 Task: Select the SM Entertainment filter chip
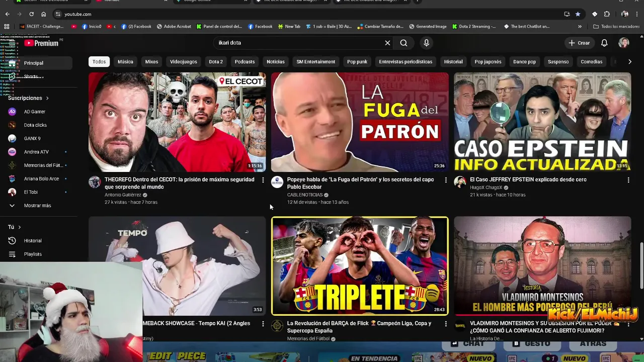tap(315, 61)
